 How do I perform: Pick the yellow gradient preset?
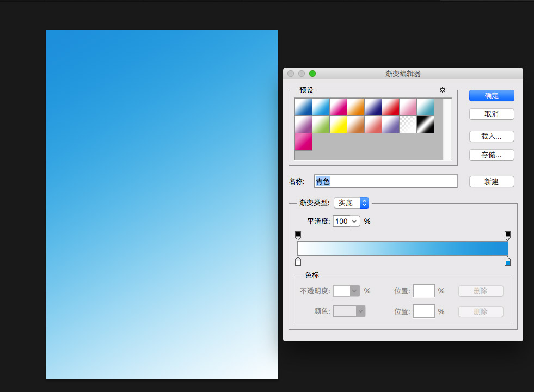[x=338, y=124]
